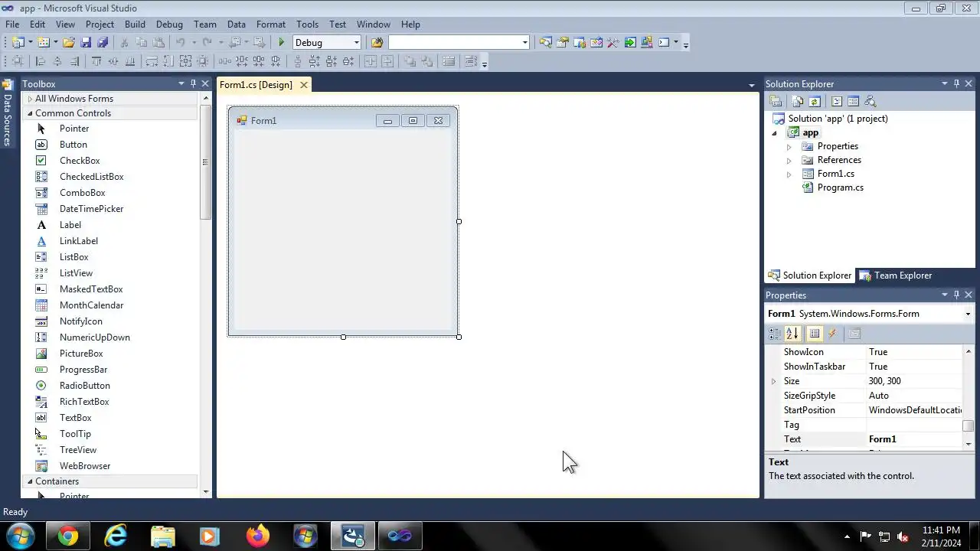Select the CheckBox control in Toolbox
This screenshot has width=980, height=551.
coord(80,161)
